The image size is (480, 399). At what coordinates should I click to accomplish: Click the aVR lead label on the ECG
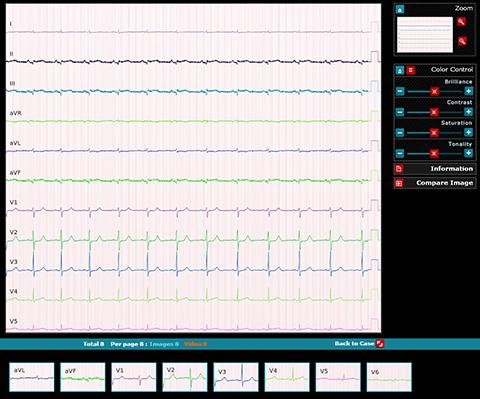(16, 113)
